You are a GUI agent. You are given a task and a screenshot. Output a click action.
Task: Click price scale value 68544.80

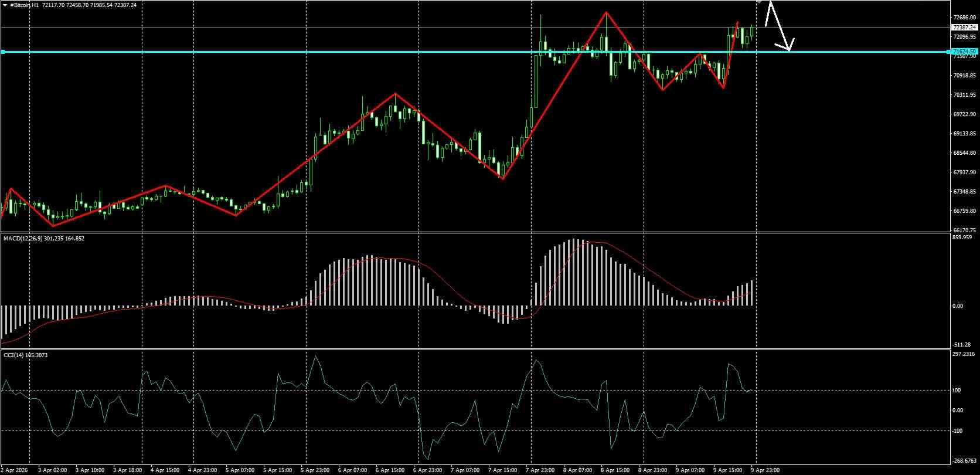tap(964, 153)
